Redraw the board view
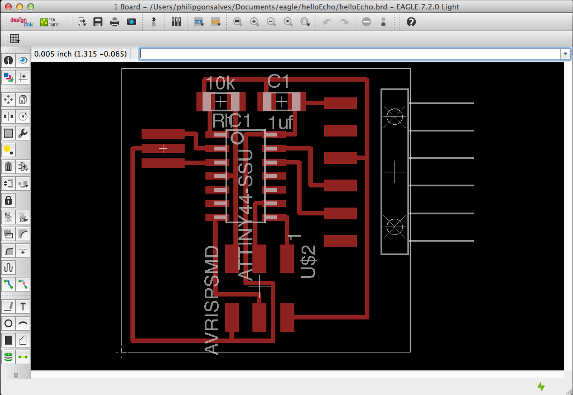This screenshot has height=395, width=573. tap(288, 22)
